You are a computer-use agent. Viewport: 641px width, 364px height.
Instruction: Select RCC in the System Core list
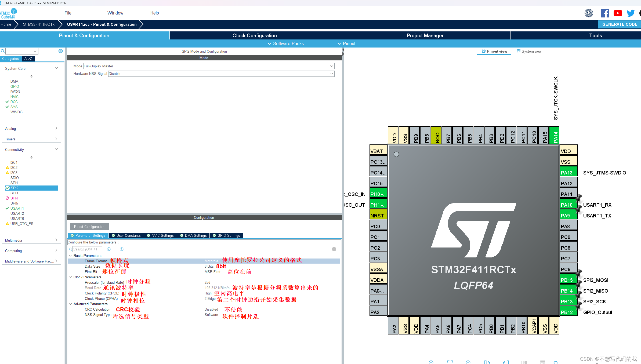coord(14,102)
